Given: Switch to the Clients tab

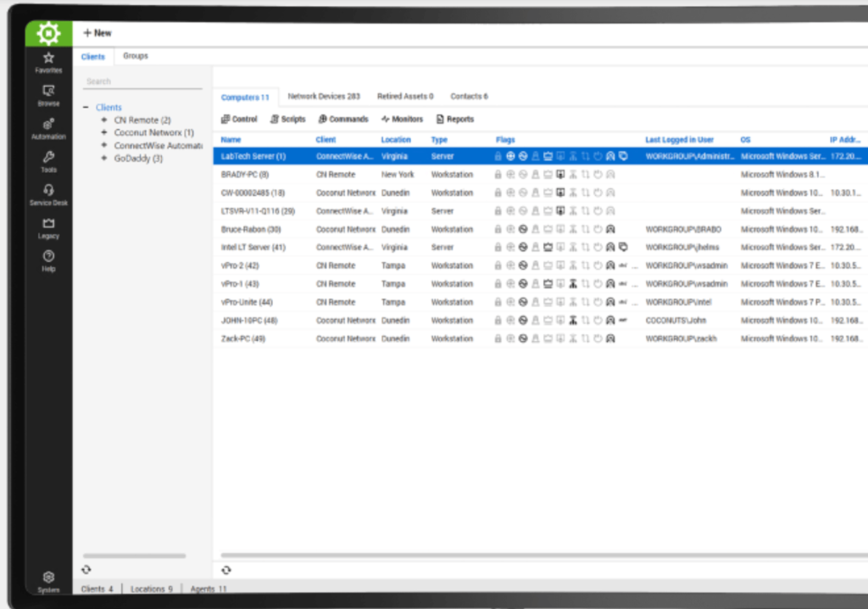Looking at the screenshot, I should pos(93,57).
